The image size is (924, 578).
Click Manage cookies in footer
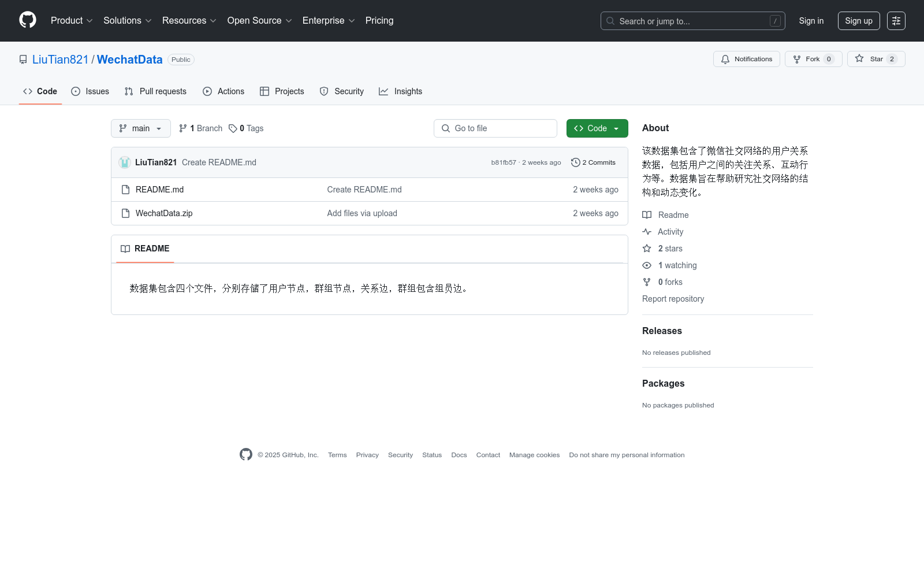[534, 455]
